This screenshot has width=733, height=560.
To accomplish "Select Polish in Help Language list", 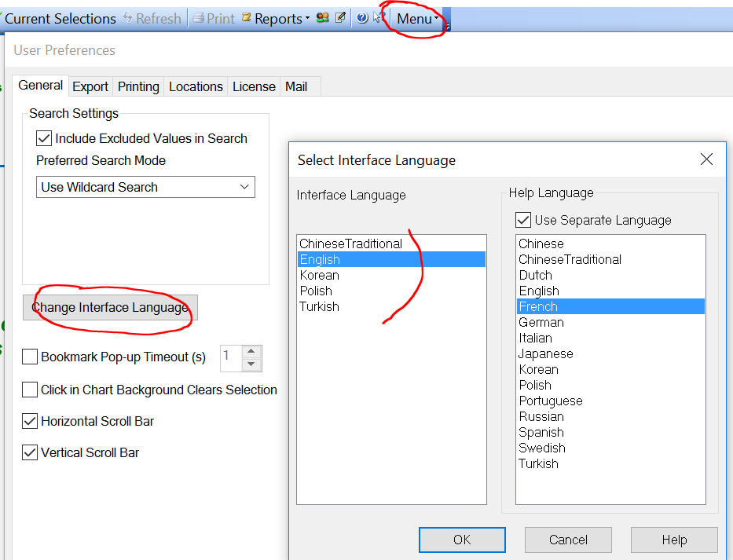I will tap(610, 385).
